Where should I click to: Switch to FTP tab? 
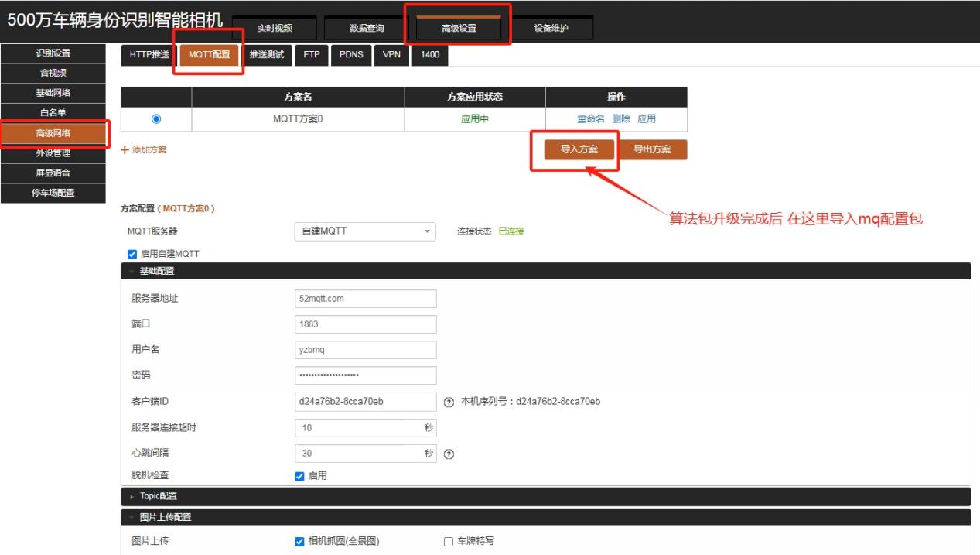point(312,54)
